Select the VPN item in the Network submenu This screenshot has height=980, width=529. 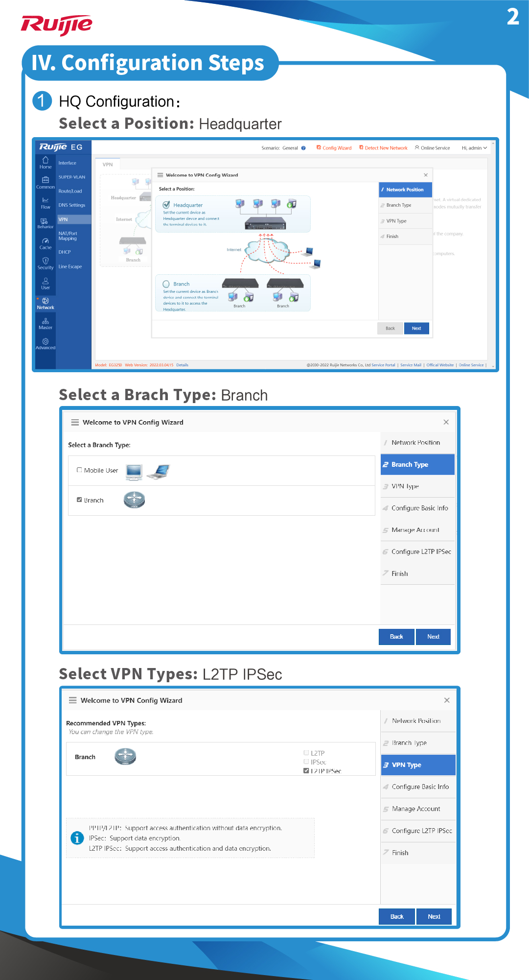click(73, 219)
